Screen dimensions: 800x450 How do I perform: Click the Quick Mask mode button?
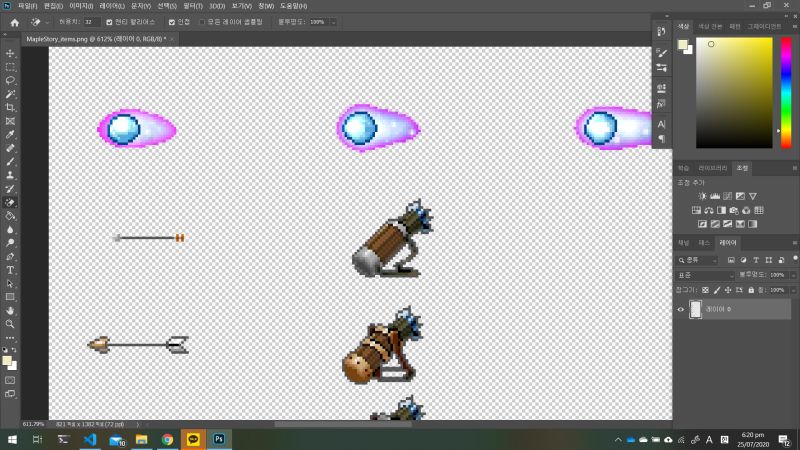[x=10, y=381]
